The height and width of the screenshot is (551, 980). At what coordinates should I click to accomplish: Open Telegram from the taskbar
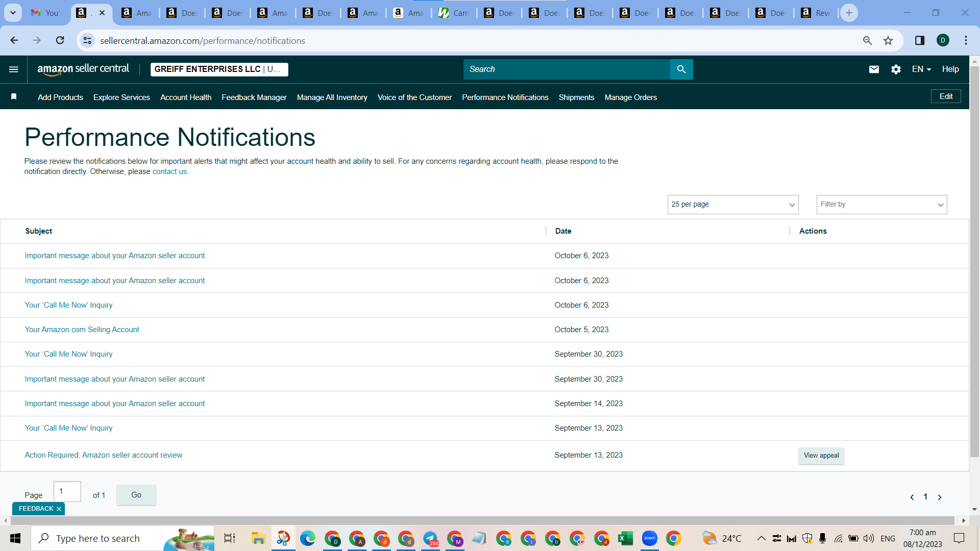[x=430, y=538]
